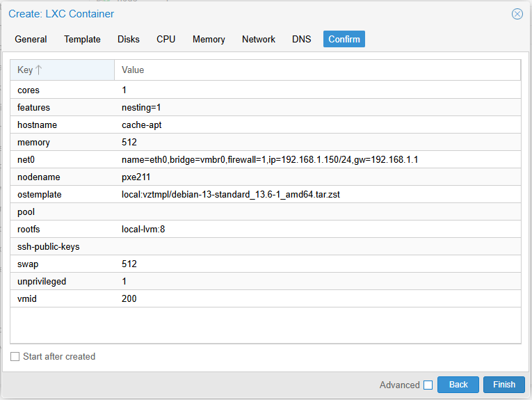Select the vmid key cell

pos(63,298)
